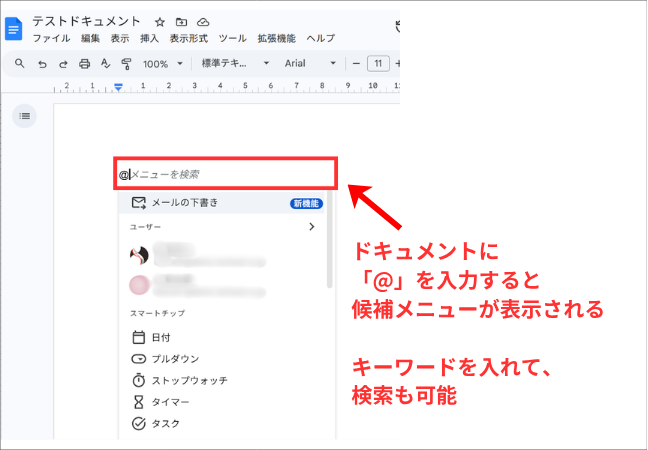Star the document テストドキュメント
Screen dimensions: 648x450
[160, 21]
